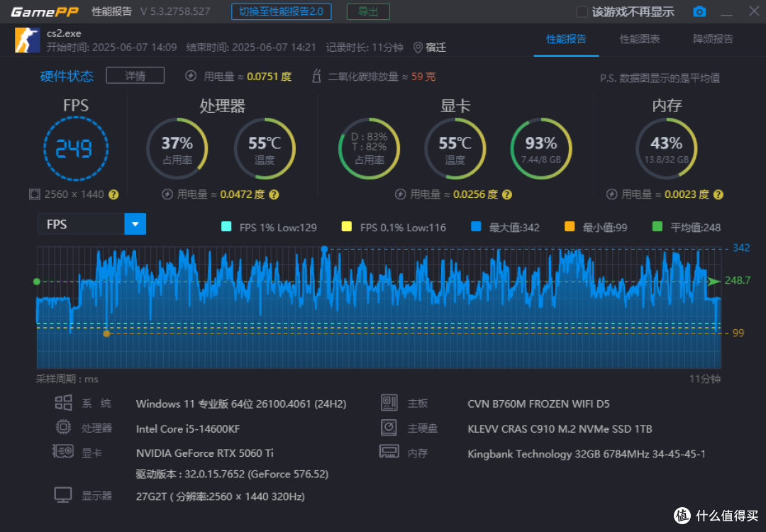Click the CPU chip icon beside 处理器
Screen dimensions: 766x532
pos(63,428)
